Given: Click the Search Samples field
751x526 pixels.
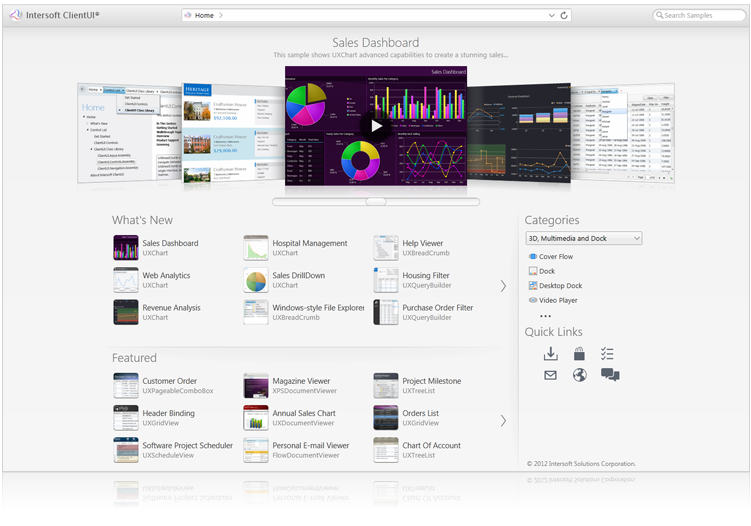Looking at the screenshot, I should pos(699,15).
